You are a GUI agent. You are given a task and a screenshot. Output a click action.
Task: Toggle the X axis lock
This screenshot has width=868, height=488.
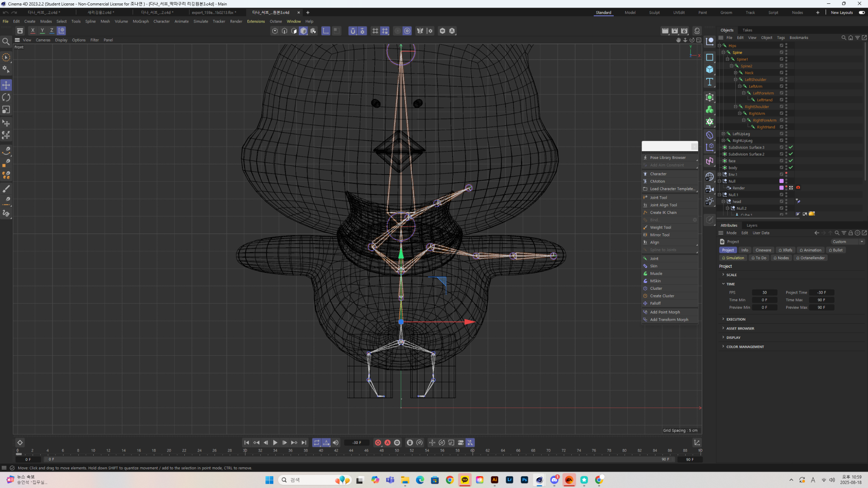tap(33, 30)
